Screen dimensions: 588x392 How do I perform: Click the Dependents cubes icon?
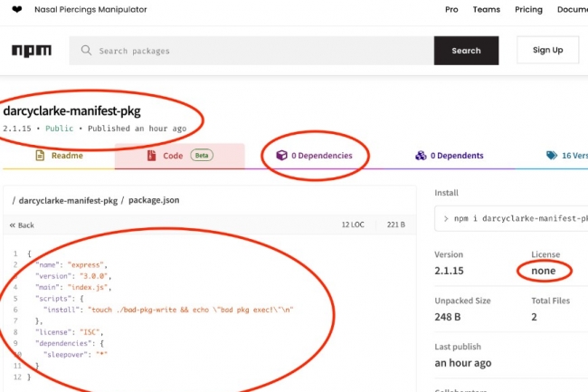[x=421, y=156]
